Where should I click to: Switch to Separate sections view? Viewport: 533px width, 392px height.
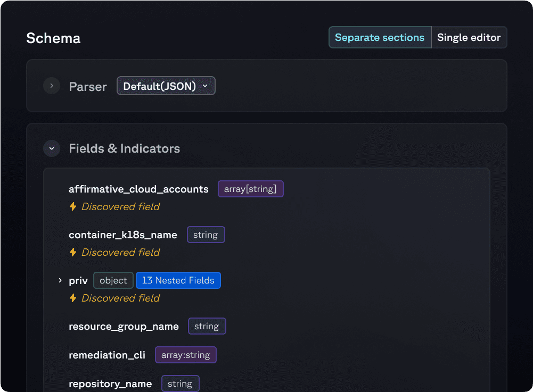click(380, 37)
